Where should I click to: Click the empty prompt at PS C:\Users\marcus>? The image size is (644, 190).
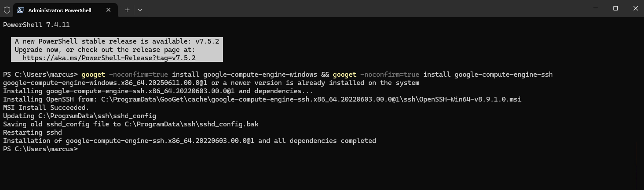point(41,149)
